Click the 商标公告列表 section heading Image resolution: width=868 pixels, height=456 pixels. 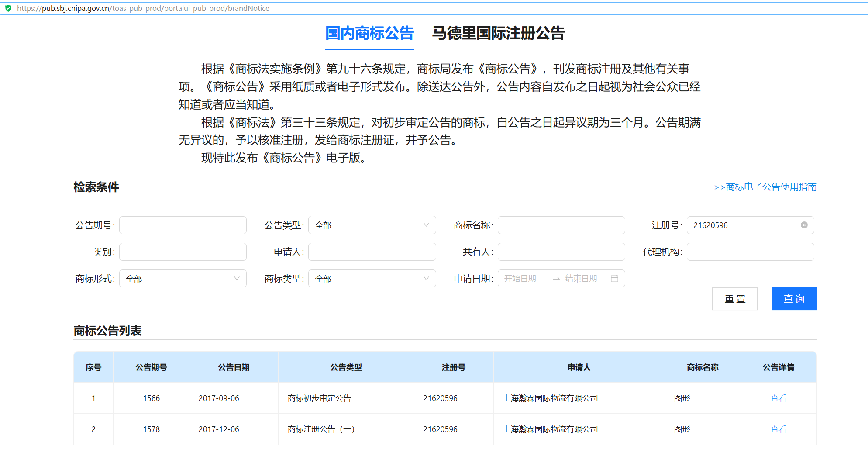click(x=107, y=331)
